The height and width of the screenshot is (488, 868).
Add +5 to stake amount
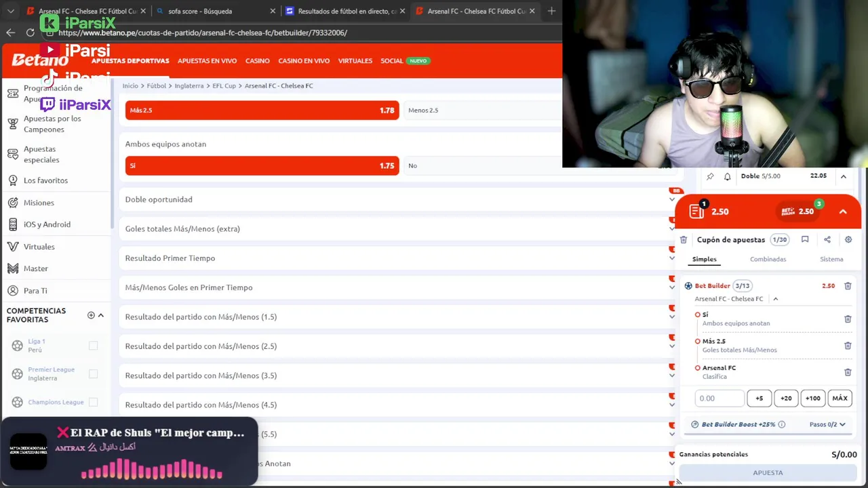[x=759, y=399]
